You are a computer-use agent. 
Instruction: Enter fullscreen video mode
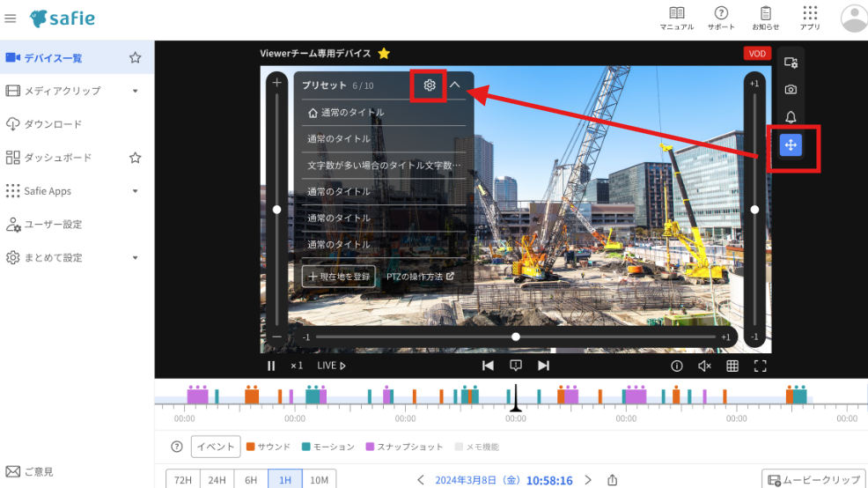pyautogui.click(x=761, y=366)
